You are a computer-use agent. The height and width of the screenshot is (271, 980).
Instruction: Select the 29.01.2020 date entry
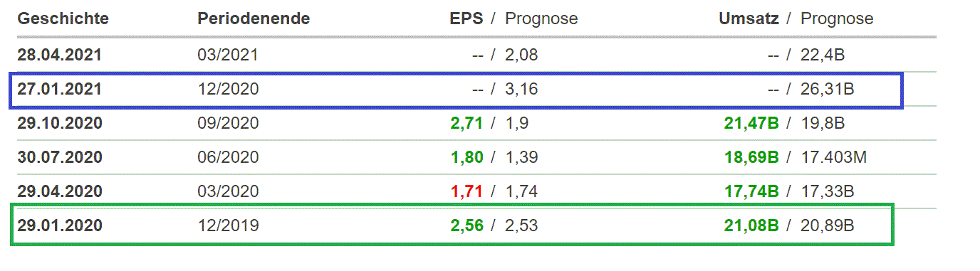(x=60, y=225)
